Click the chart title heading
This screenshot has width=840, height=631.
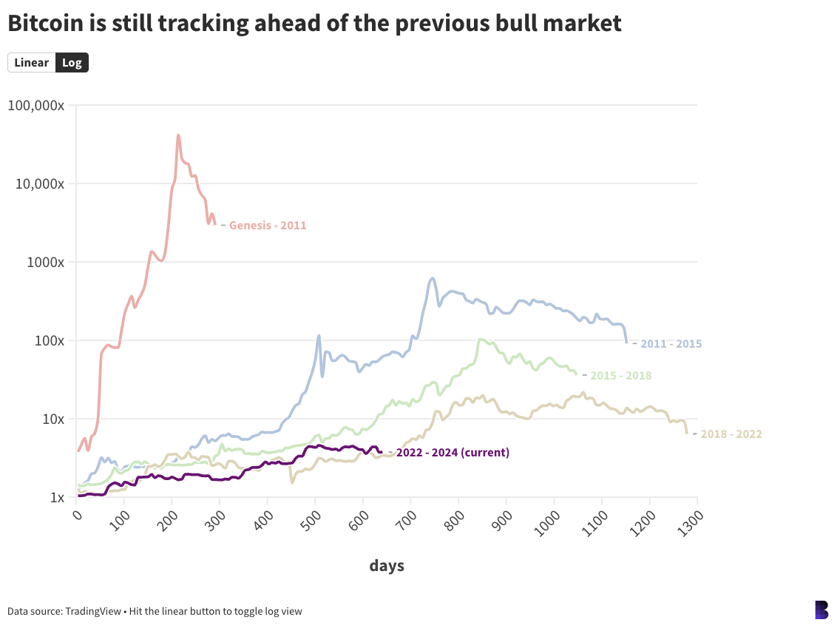tap(314, 24)
